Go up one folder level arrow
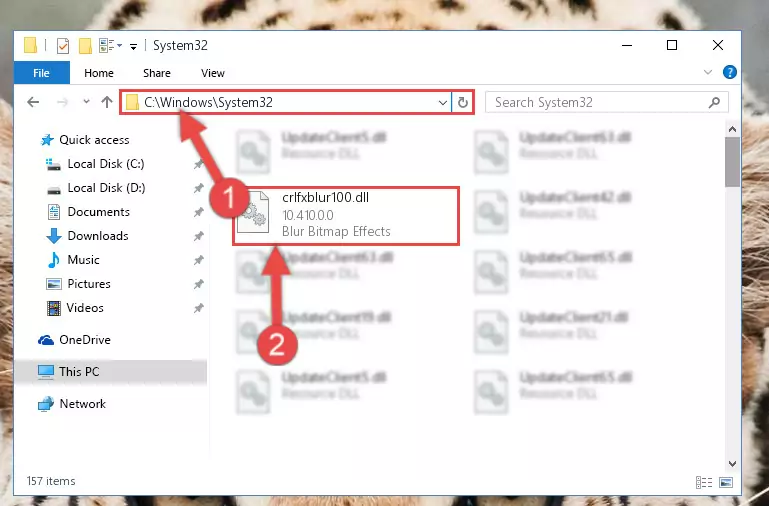 (x=107, y=102)
